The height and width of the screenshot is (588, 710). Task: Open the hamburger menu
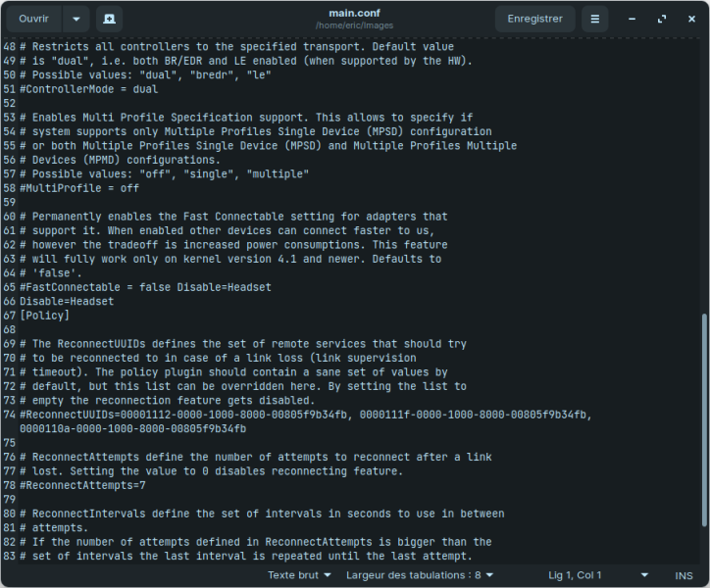(595, 19)
